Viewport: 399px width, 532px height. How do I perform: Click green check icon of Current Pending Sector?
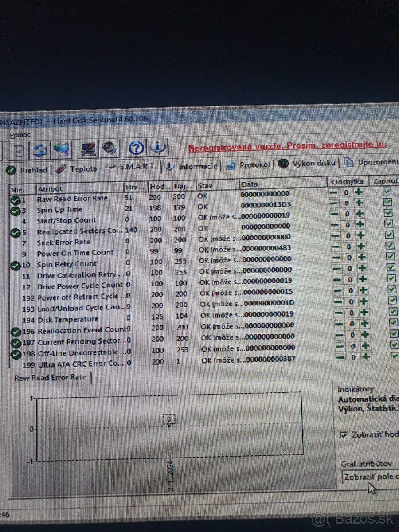tap(16, 343)
